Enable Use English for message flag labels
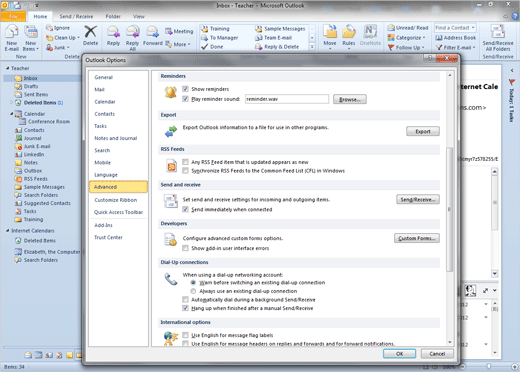Screen dimensions: 520x372 [186, 335]
